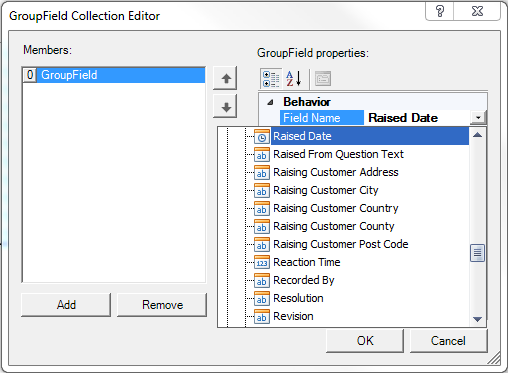Click the ab icon beside Raised From Question Text
Viewport: 508px width, 373px height.
[262, 154]
